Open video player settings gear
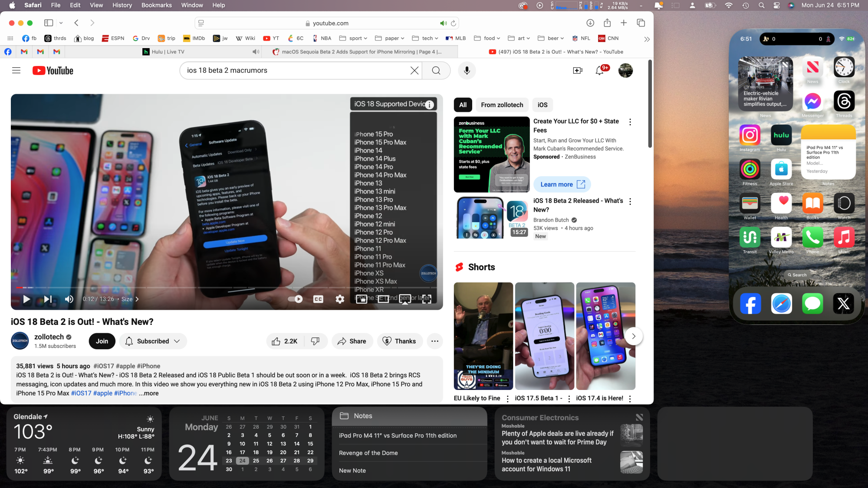Image resolution: width=868 pixels, height=488 pixels. pos(340,299)
